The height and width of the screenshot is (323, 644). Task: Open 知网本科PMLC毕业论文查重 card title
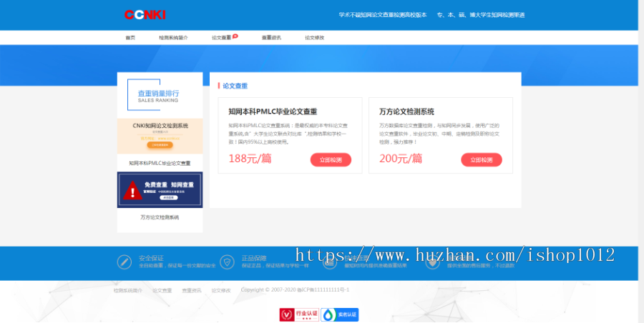(x=273, y=111)
